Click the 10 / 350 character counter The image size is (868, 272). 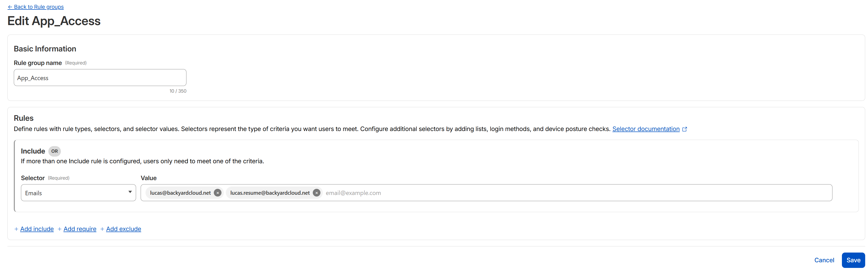(x=178, y=91)
